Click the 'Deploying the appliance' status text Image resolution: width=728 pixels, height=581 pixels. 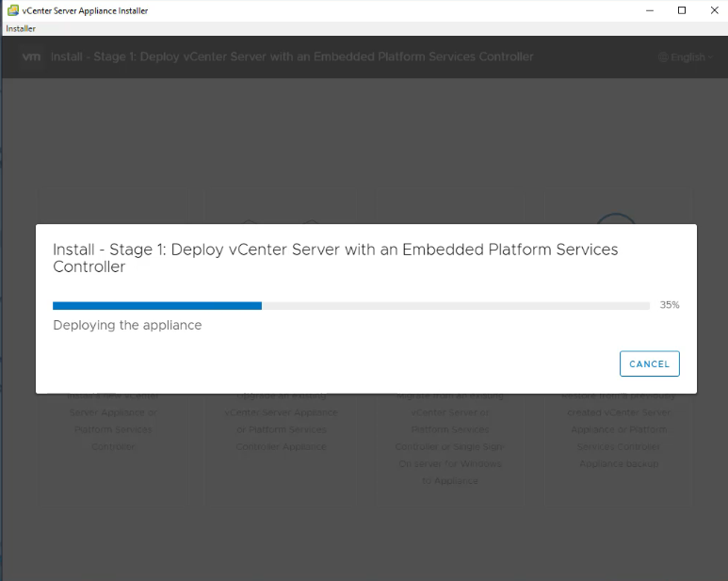tap(127, 325)
